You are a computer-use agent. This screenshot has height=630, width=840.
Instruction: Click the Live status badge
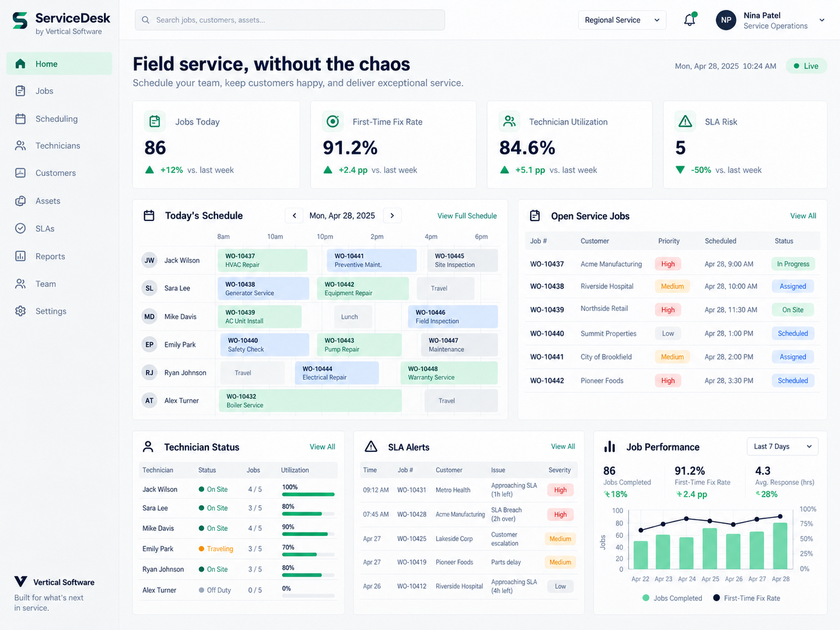[806, 66]
